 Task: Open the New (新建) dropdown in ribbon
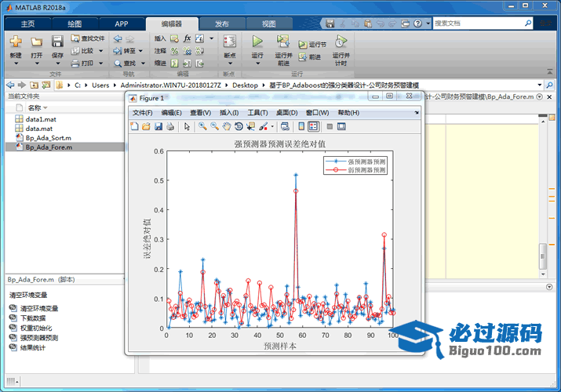[16, 64]
